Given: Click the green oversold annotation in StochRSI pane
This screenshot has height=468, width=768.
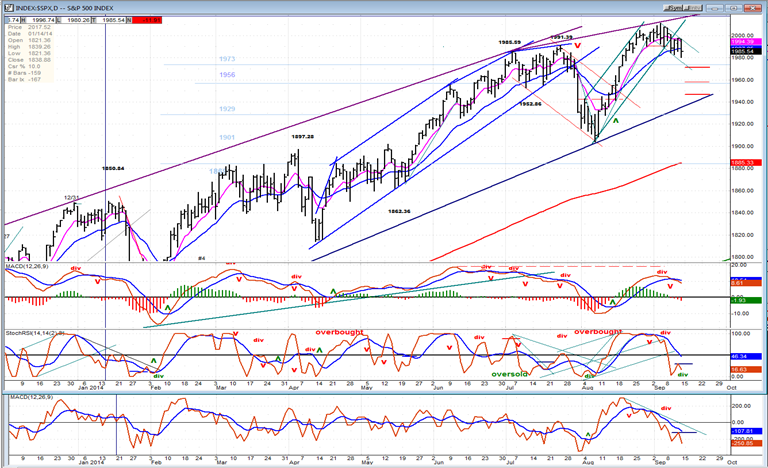Looking at the screenshot, I should click(510, 374).
